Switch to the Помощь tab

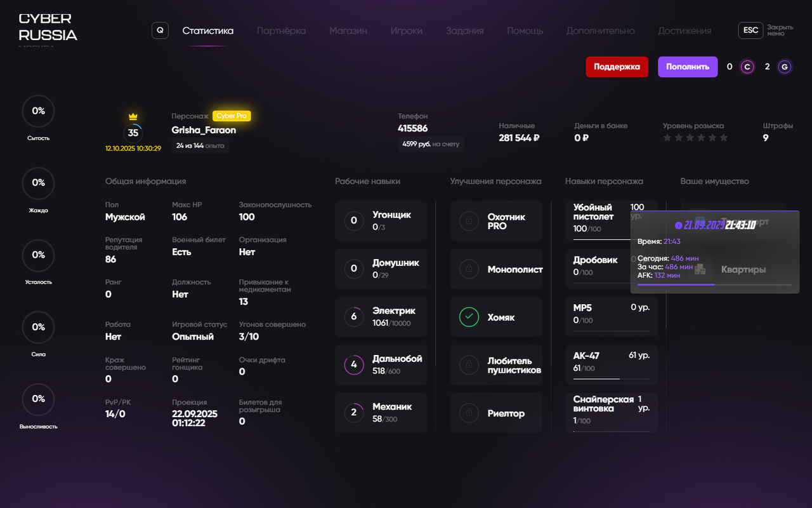pyautogui.click(x=525, y=30)
